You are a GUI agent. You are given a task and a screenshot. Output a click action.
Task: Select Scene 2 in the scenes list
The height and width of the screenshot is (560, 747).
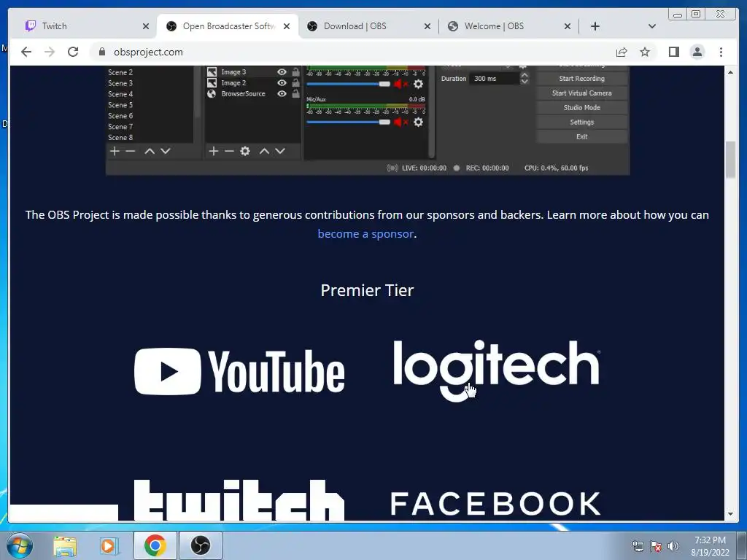click(x=120, y=72)
